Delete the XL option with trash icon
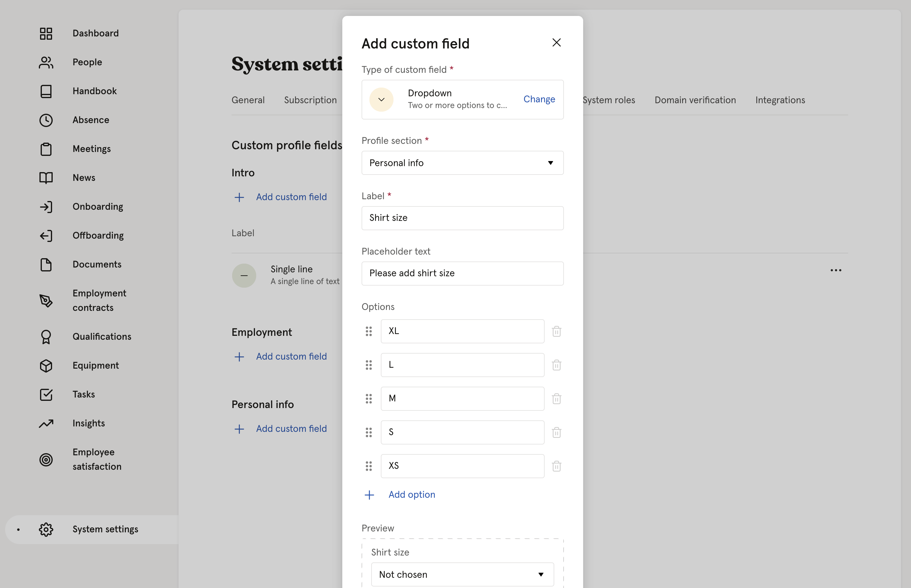This screenshot has width=911, height=588. pyautogui.click(x=557, y=331)
